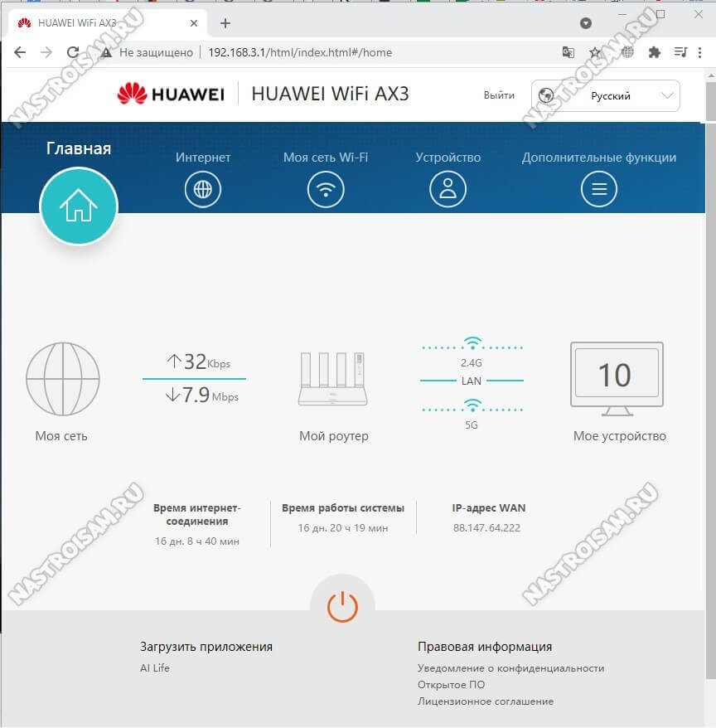Click the Выйти logout link

point(499,96)
